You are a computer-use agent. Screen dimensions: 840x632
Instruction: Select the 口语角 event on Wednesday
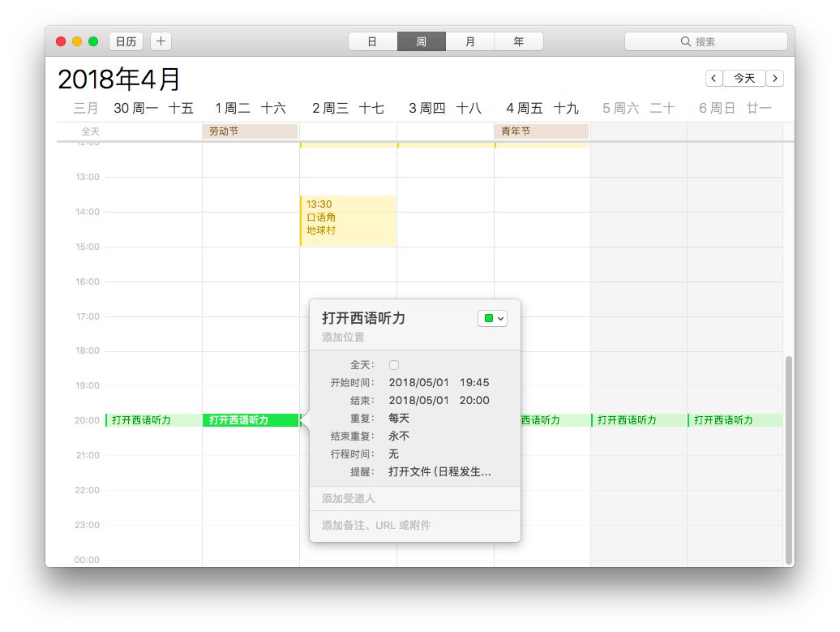click(348, 219)
